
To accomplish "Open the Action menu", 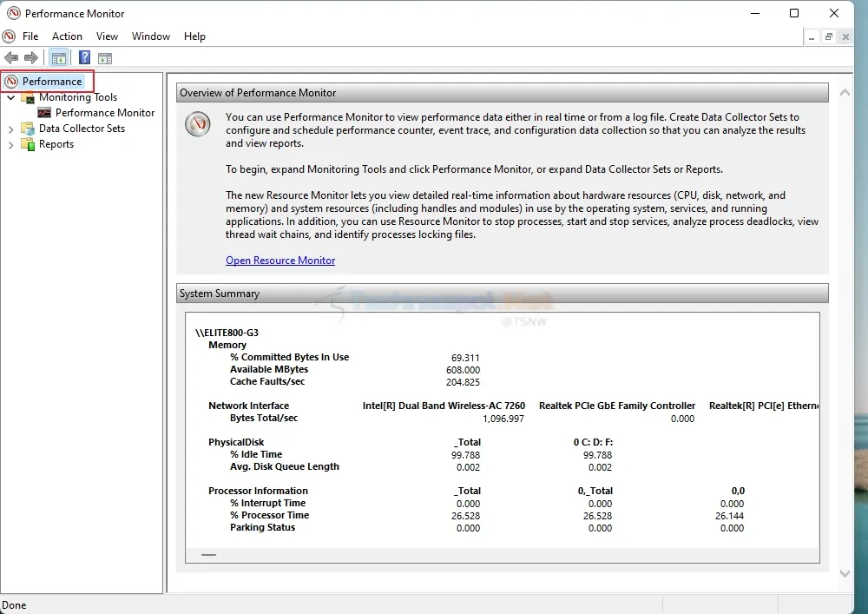I will (x=67, y=36).
